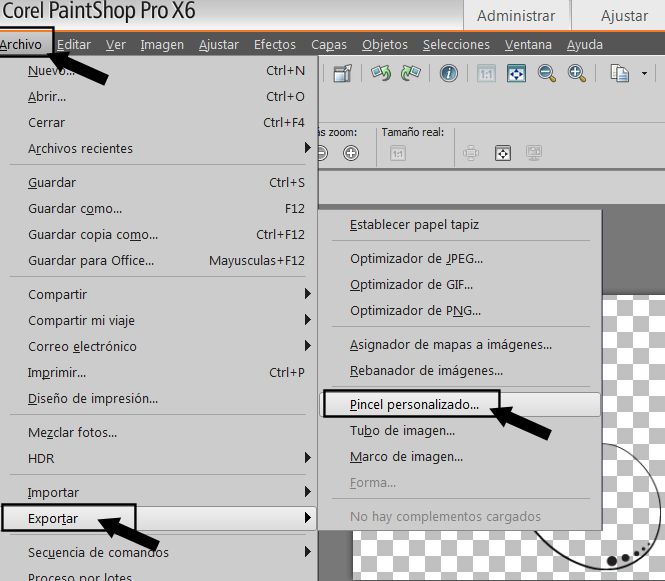This screenshot has height=581, width=665.
Task: Open the Imagen menu
Action: (x=162, y=45)
